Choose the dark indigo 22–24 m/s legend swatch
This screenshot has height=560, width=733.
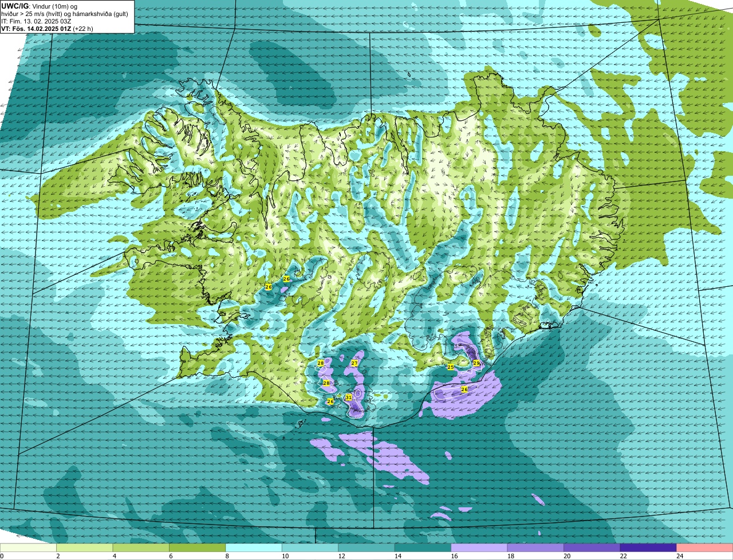(x=648, y=548)
